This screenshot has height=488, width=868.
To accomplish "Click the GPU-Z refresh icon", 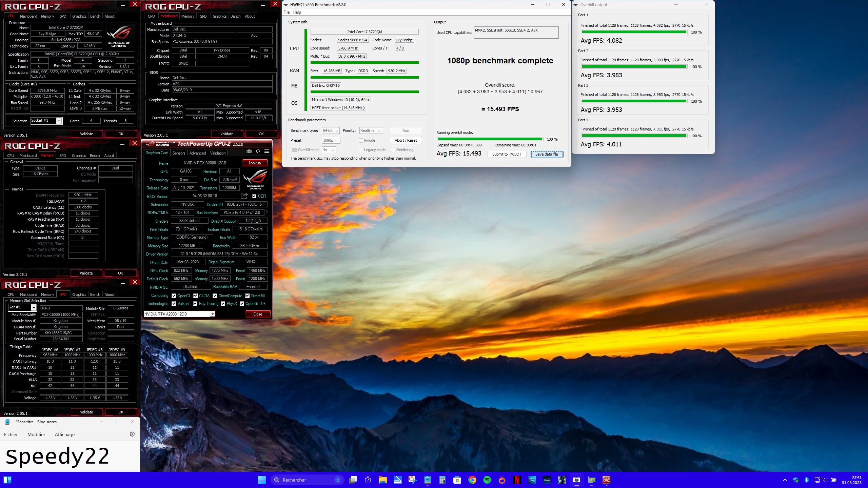I will click(x=258, y=151).
